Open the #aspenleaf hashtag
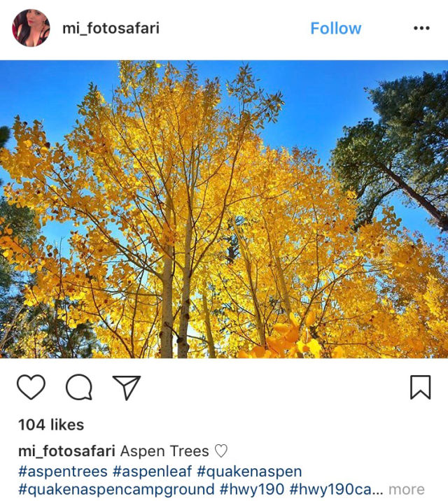Viewport: 448px width, 501px height. (152, 472)
